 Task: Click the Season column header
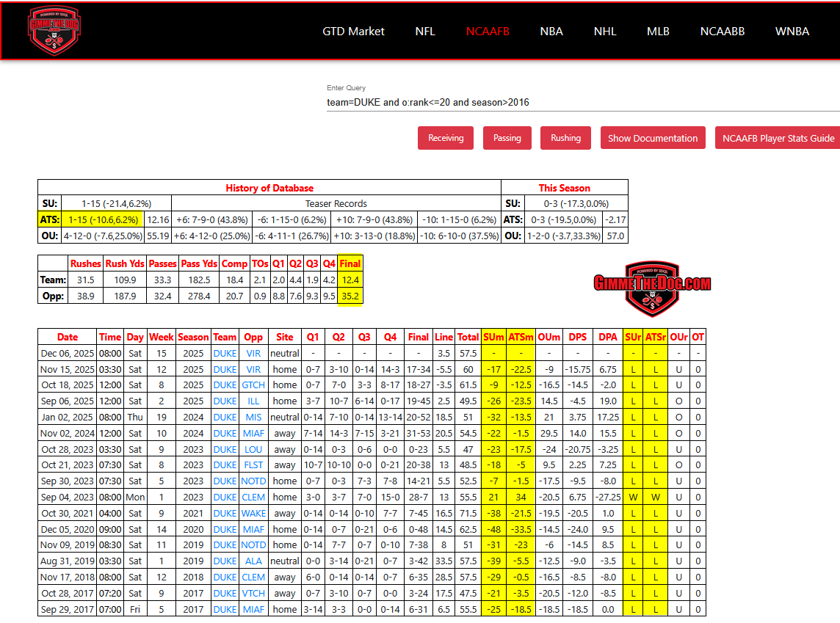[x=193, y=338]
